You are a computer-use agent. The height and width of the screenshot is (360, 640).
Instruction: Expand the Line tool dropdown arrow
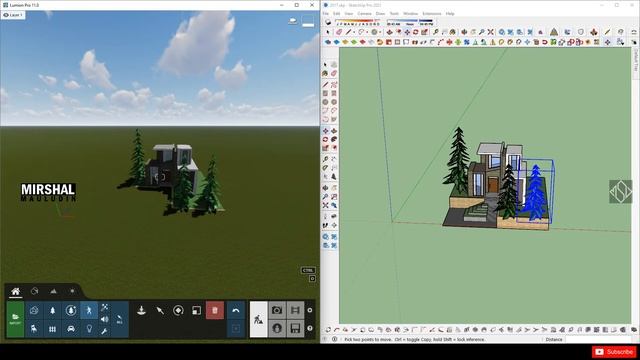point(354,32)
